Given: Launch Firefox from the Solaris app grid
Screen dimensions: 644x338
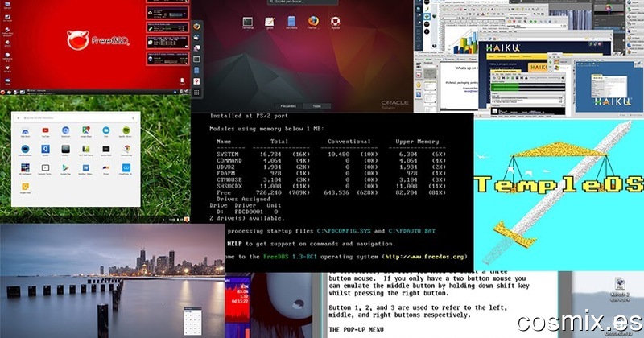Looking at the screenshot, I should 313,23.
